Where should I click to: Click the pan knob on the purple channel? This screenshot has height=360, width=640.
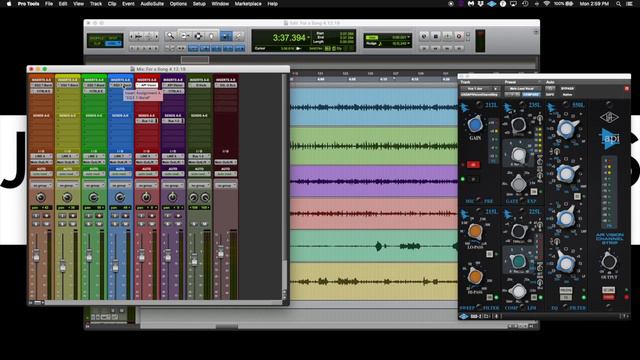click(172, 198)
